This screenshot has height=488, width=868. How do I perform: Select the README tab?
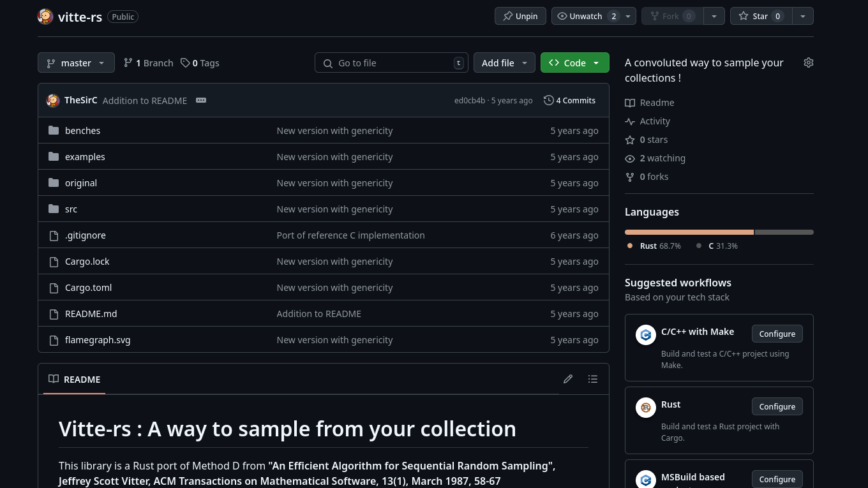pos(75,379)
